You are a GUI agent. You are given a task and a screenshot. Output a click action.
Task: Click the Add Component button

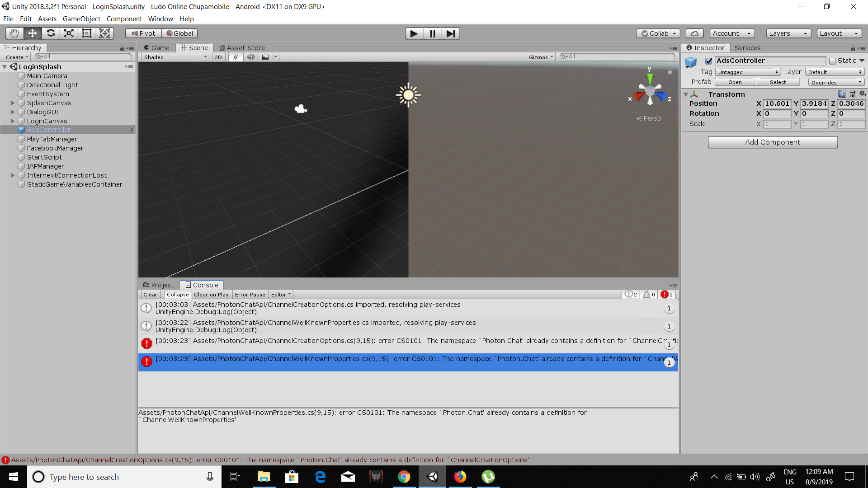coord(773,142)
